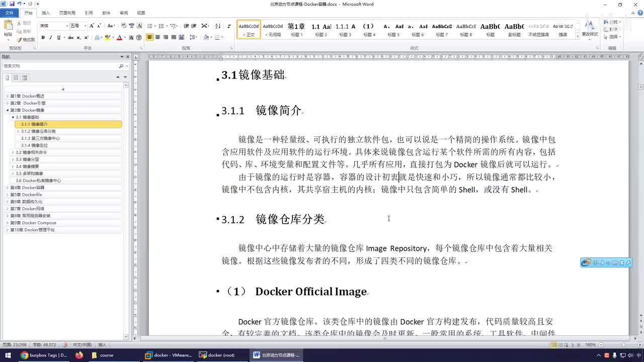
Task: Click the Clear Formatting icon
Action: tap(124, 26)
